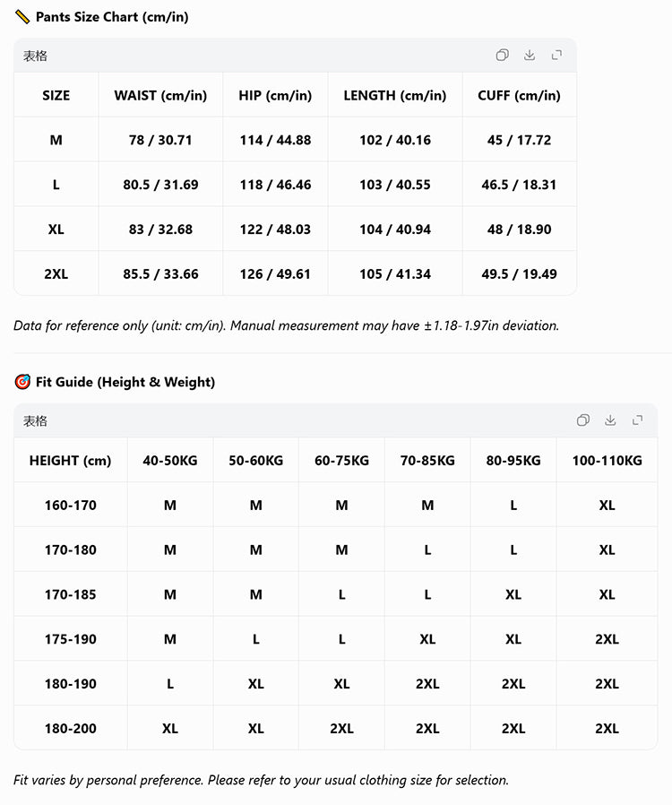The height and width of the screenshot is (805, 672).
Task: Click the CUFF (cm/in) column header
Action: [519, 96]
